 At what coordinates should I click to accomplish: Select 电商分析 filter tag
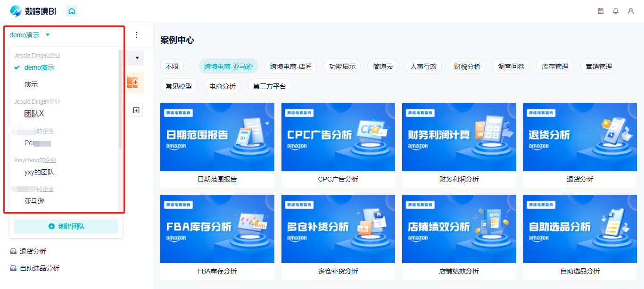click(223, 86)
